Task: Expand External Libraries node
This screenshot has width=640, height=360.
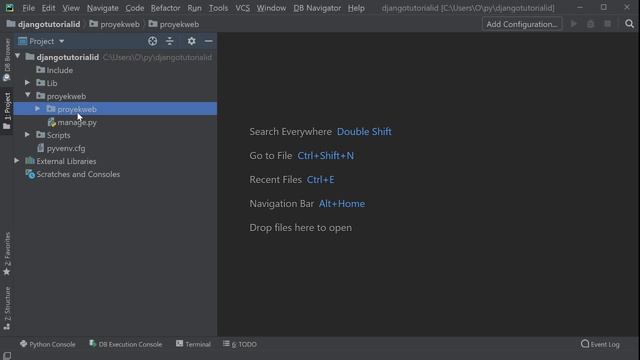Action: [17, 161]
